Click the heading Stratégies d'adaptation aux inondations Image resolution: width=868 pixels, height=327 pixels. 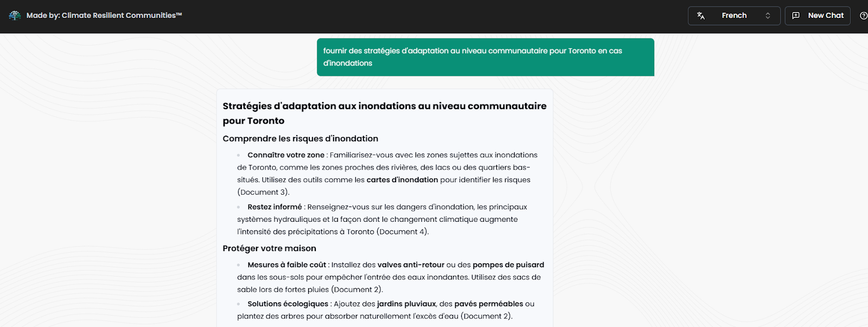385,113
